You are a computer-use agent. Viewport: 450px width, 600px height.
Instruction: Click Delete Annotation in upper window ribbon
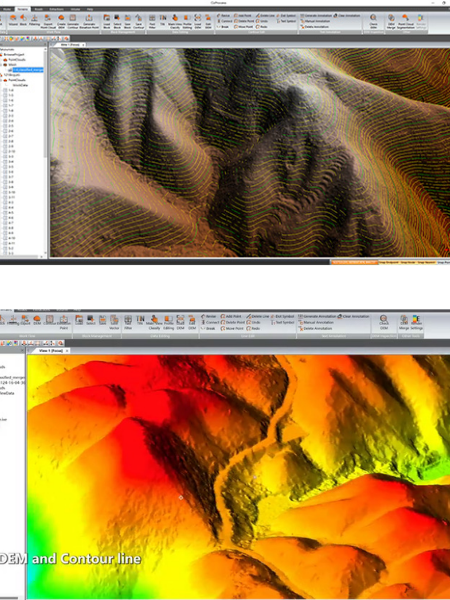[x=315, y=27]
